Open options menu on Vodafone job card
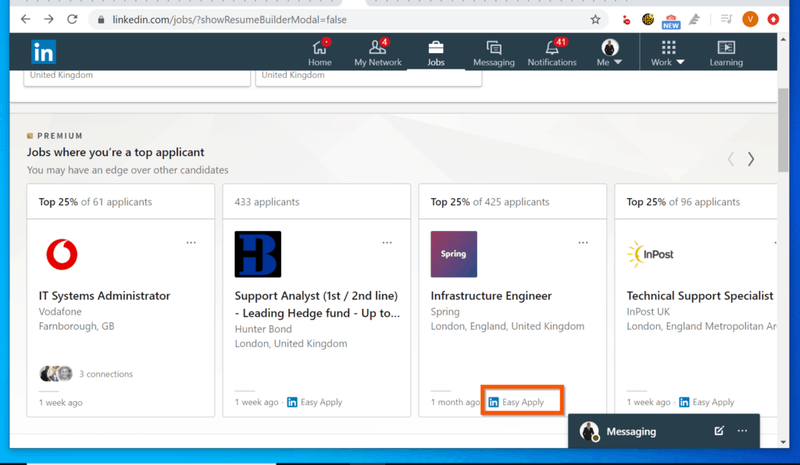Image resolution: width=800 pixels, height=465 pixels. click(191, 242)
